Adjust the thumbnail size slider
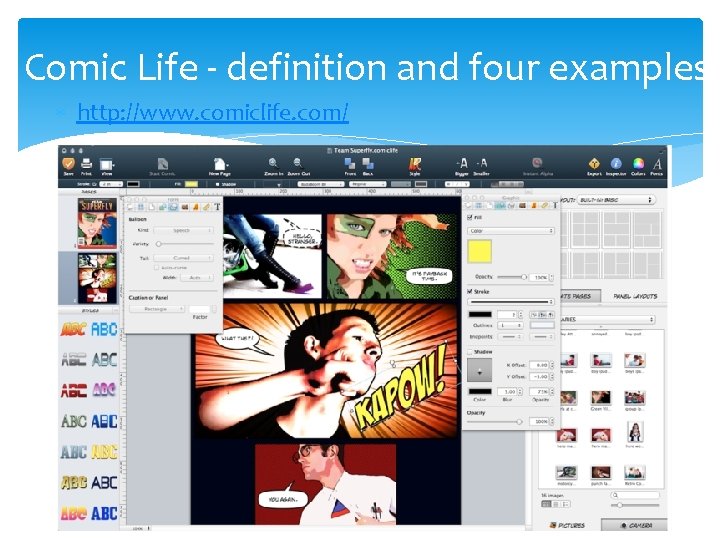This screenshot has width=720, height=540. (x=636, y=505)
